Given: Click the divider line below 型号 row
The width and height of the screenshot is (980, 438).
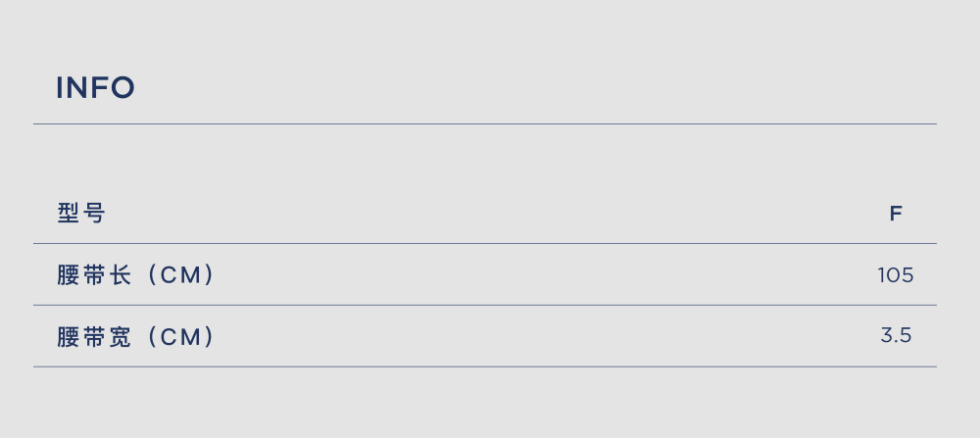Looking at the screenshot, I should click(485, 243).
